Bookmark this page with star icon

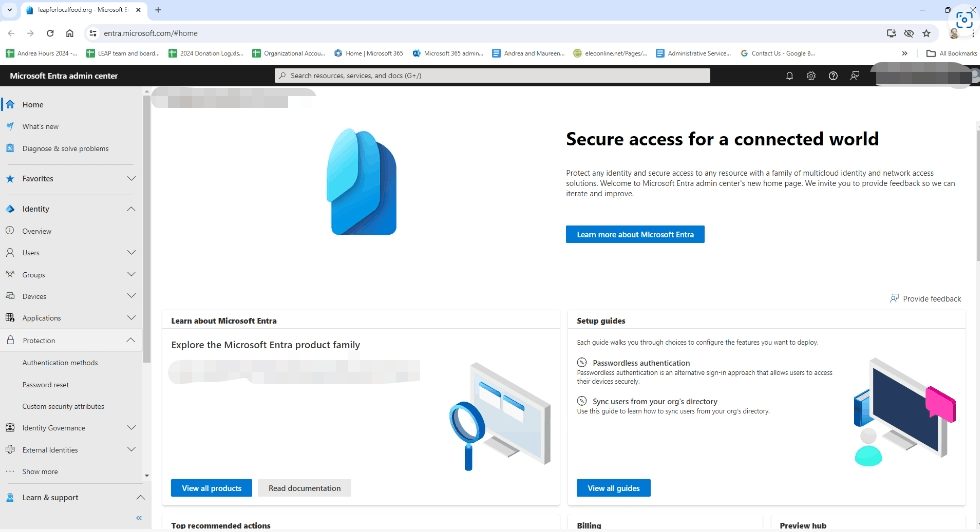[x=926, y=33]
